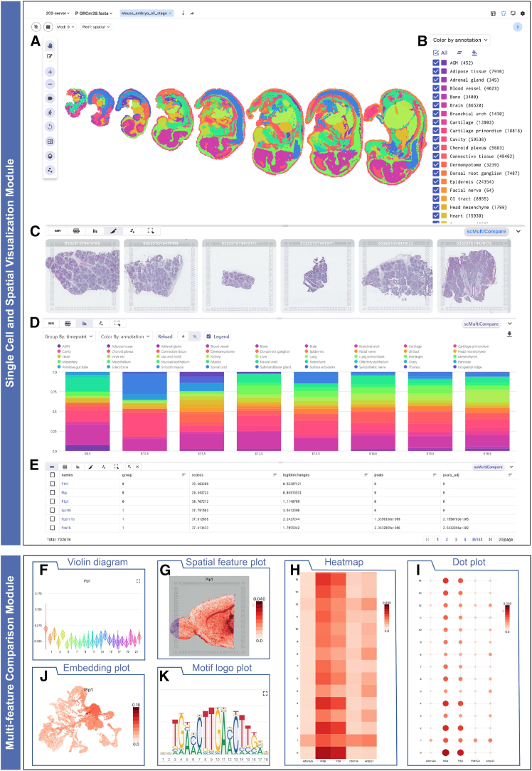Select the bar chart tab in panel D toolbar

(x=85, y=324)
